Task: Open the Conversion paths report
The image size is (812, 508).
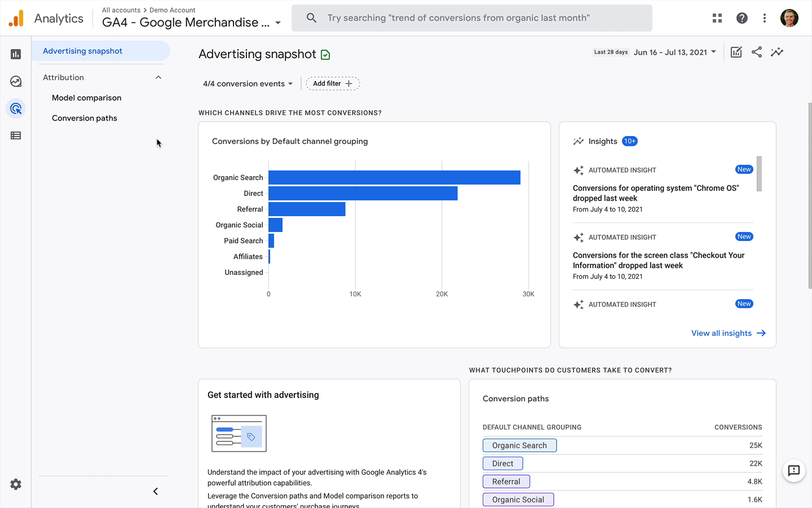Action: [84, 118]
